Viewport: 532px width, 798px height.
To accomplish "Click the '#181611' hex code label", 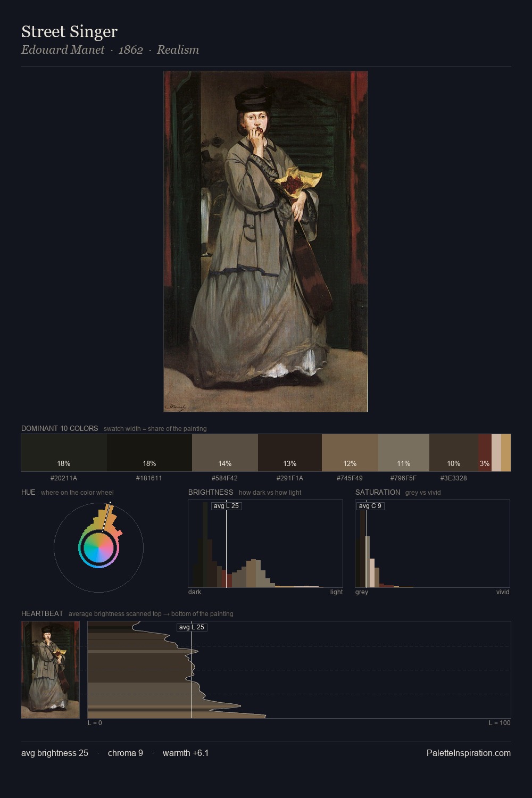I will [149, 478].
